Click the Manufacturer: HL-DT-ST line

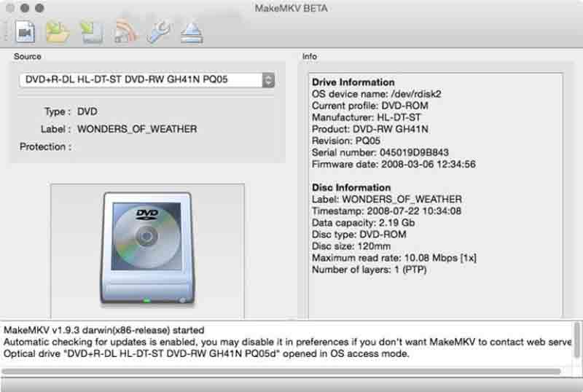pyautogui.click(x=367, y=117)
